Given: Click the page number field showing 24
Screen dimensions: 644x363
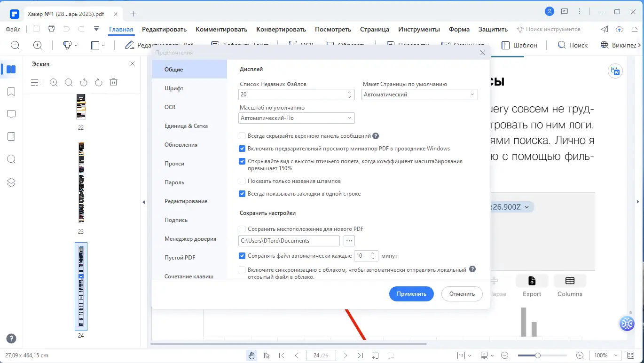Looking at the screenshot, I should [321, 355].
